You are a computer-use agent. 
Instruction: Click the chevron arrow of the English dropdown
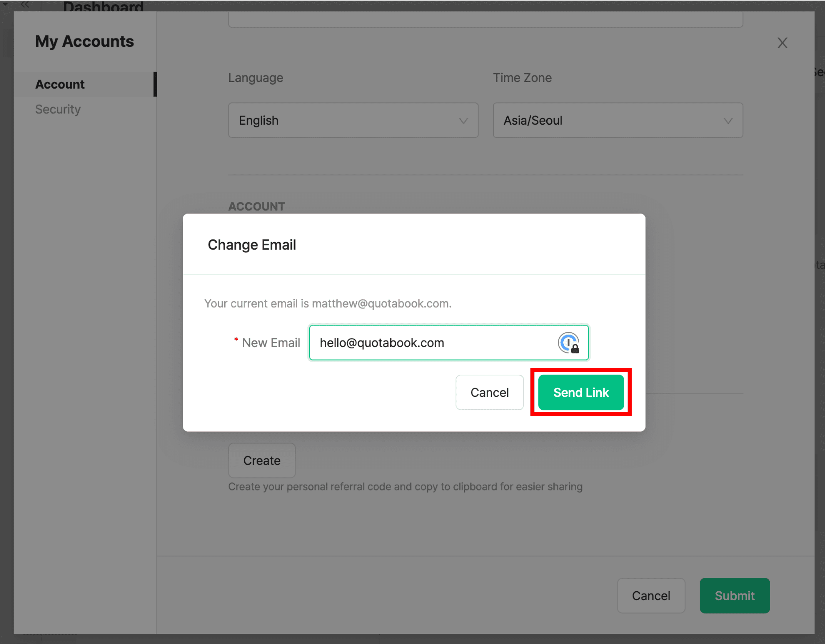[x=463, y=121]
